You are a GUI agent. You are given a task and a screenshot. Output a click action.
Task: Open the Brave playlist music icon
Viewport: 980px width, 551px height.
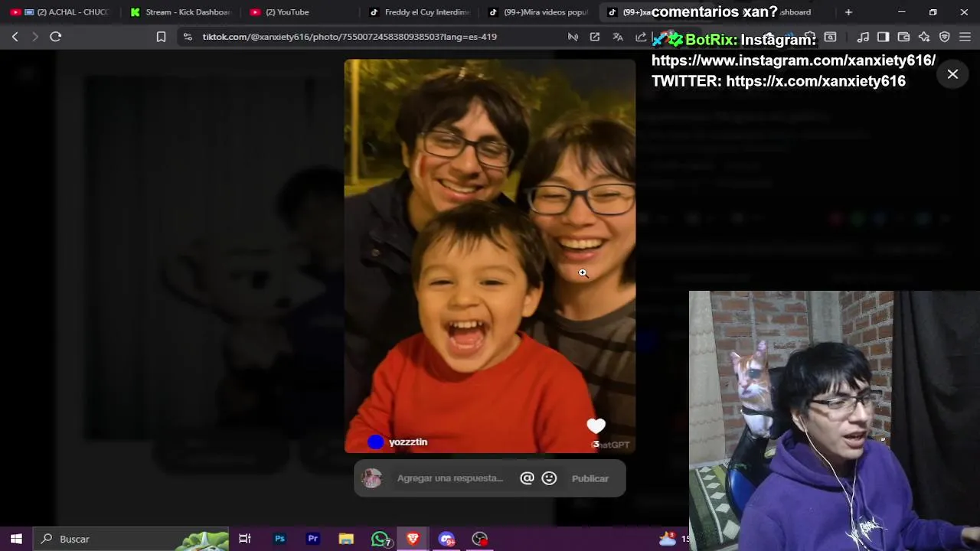tap(863, 37)
